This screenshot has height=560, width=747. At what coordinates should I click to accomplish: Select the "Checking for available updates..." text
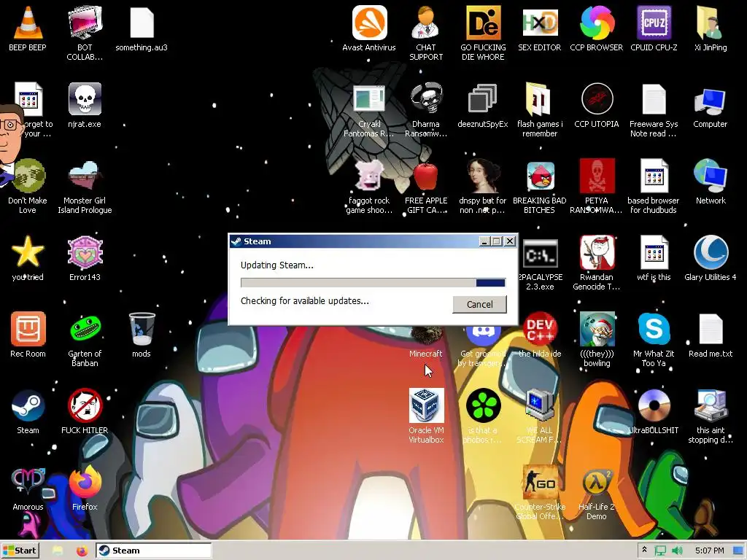(x=305, y=301)
